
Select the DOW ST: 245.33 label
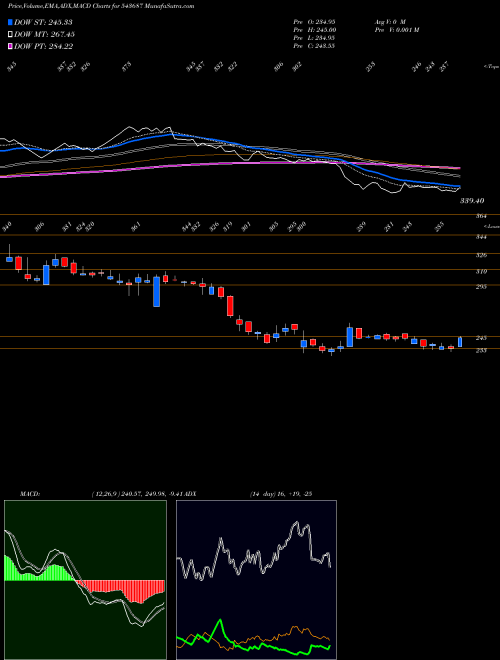tap(43, 22)
